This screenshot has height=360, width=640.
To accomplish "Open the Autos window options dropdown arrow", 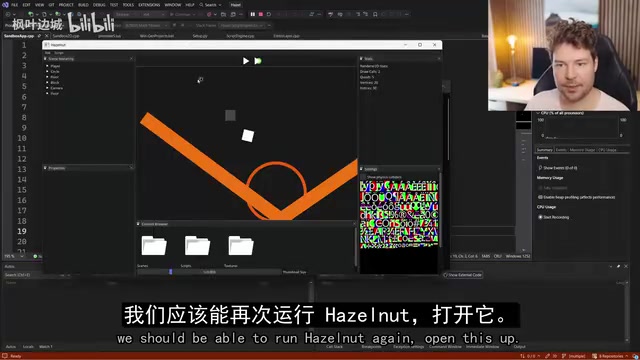I will tap(611, 266).
